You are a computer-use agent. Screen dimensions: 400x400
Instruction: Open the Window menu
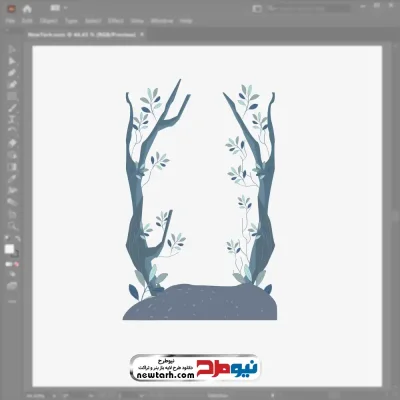162,21
